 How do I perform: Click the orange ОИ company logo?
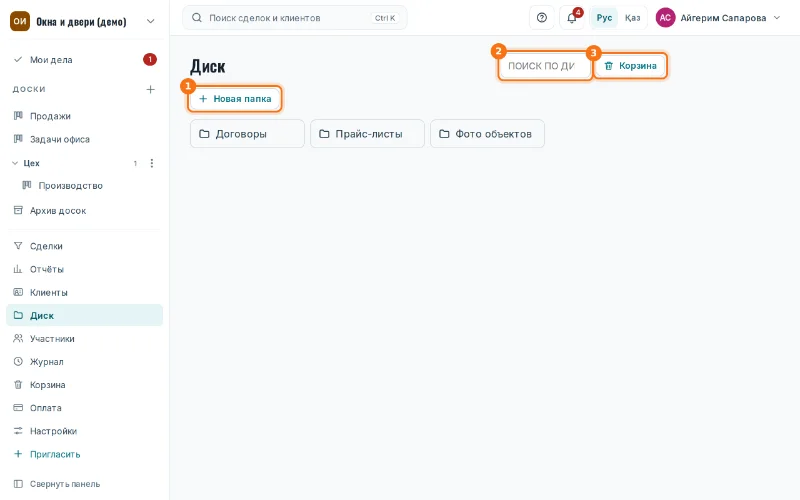[20, 21]
